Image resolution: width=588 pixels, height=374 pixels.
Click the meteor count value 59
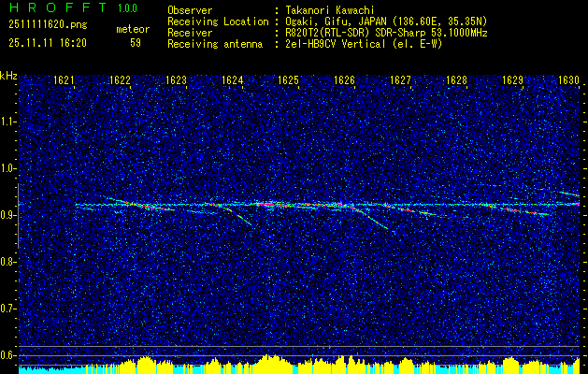tap(136, 43)
